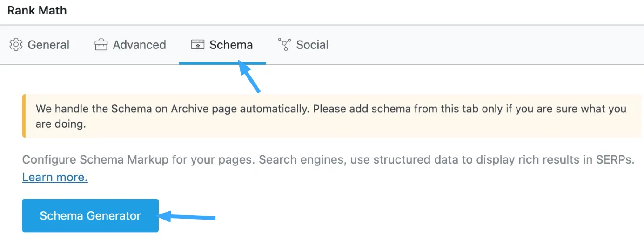
Task: Click empty header area right of Rank Math
Action: pyautogui.click(x=326, y=11)
